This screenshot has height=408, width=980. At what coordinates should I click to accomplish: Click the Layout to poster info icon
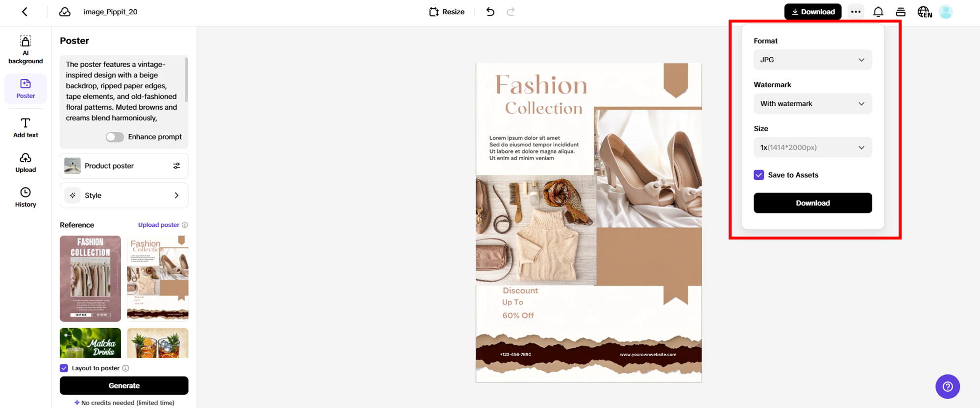tap(125, 368)
